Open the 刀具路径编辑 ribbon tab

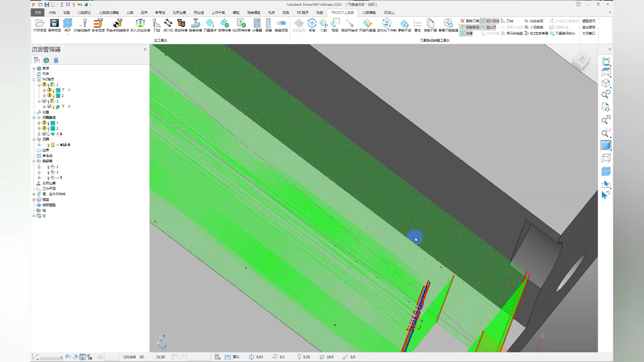[109, 12]
